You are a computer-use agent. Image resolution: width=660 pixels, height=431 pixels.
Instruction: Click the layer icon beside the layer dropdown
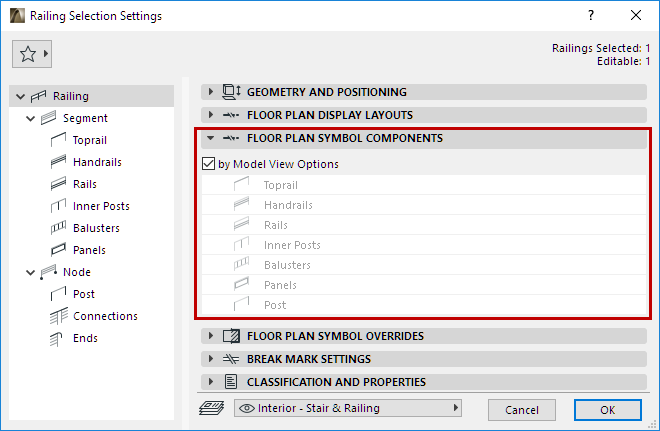212,408
